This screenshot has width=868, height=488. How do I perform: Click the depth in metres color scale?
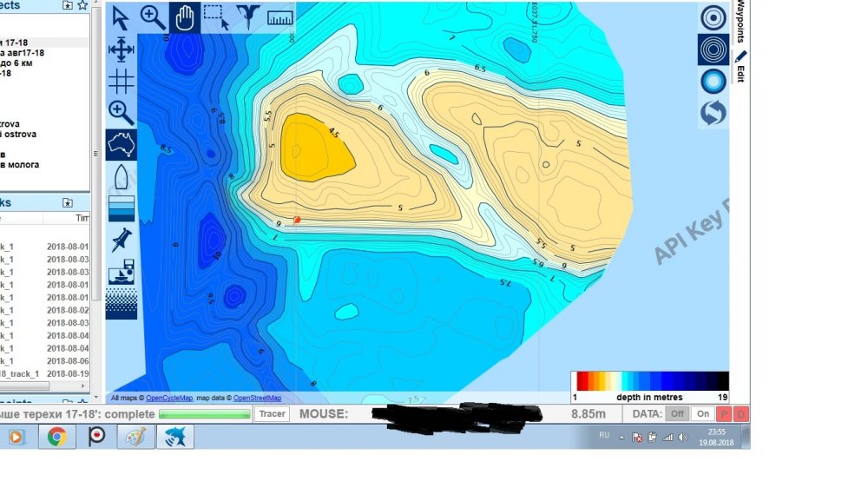649,381
